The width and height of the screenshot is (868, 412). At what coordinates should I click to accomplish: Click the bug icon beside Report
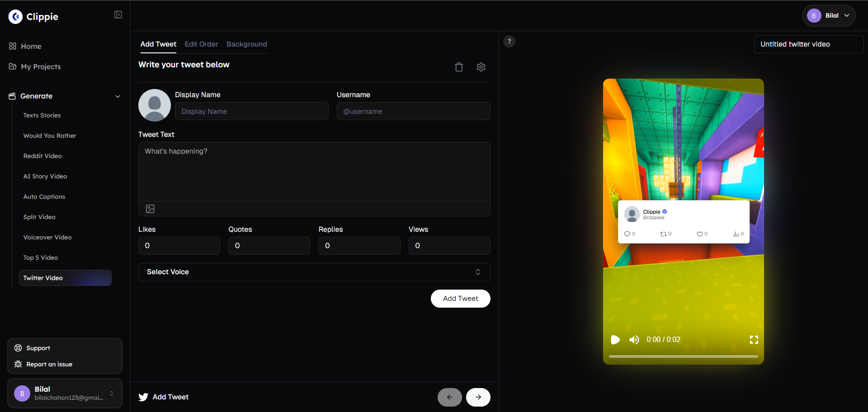click(18, 364)
